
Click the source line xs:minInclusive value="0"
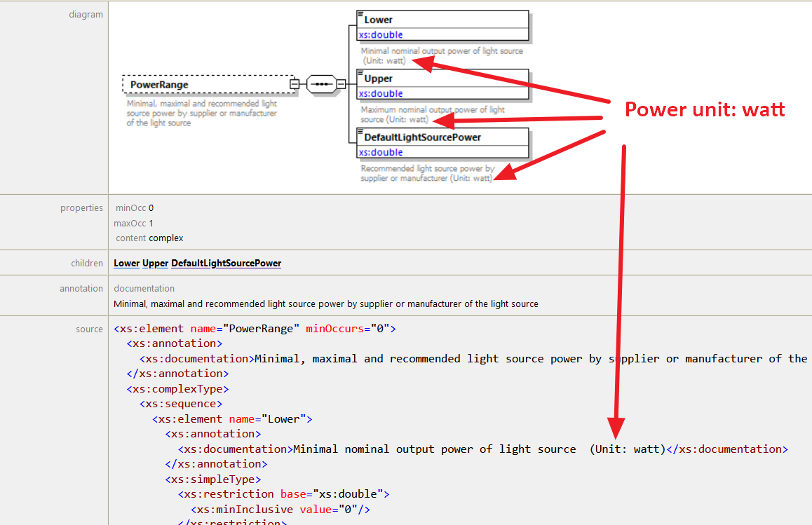click(280, 510)
